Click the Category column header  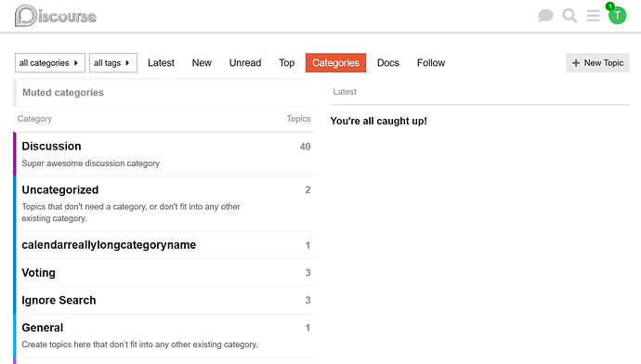[34, 119]
